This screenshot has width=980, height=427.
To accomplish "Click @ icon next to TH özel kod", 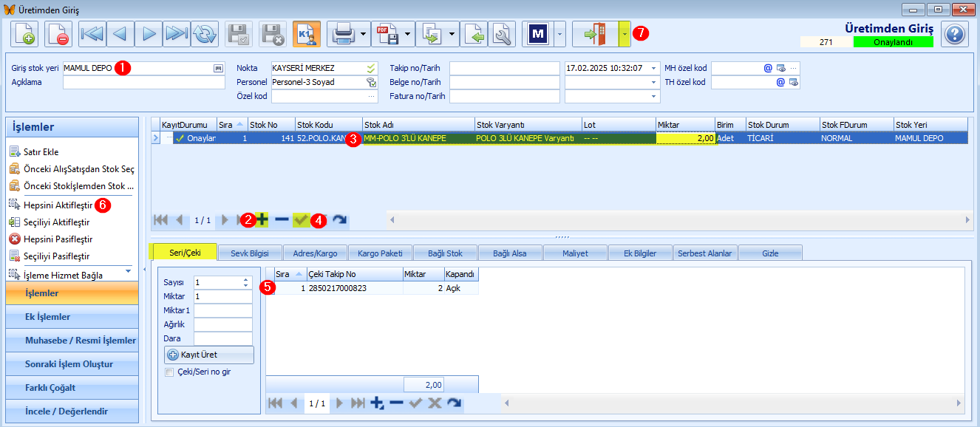I will click(x=780, y=82).
